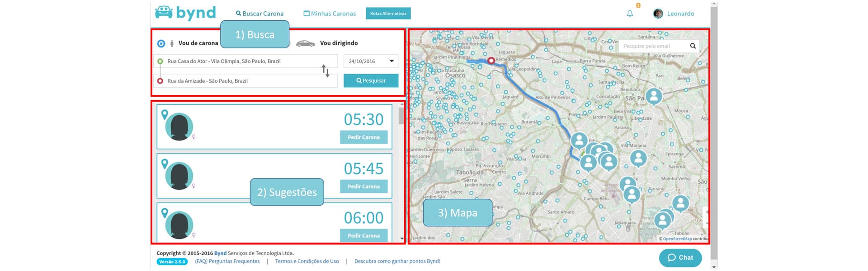The width and height of the screenshot is (868, 271).
Task: Click the suggestions list scrollbar down arrow
Action: pos(402,238)
